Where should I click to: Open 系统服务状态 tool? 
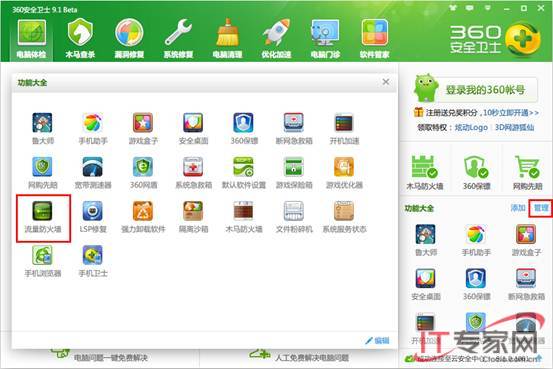(344, 217)
